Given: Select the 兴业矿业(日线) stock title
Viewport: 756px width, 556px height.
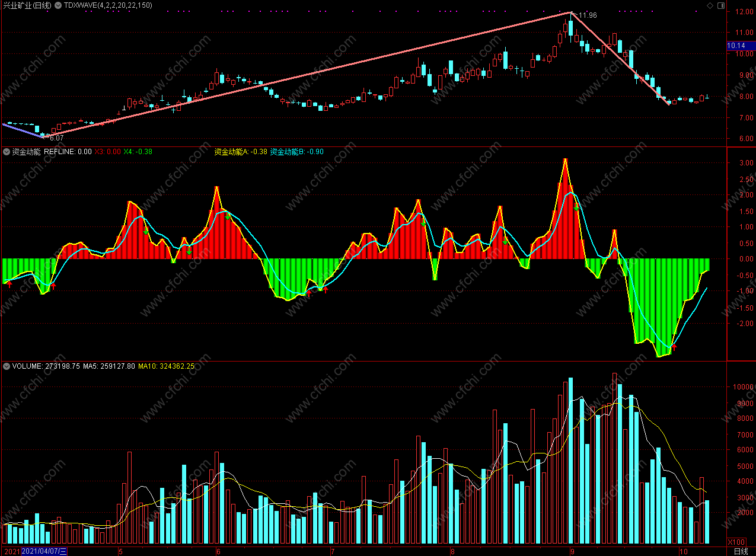Looking at the screenshot, I should (27, 5).
